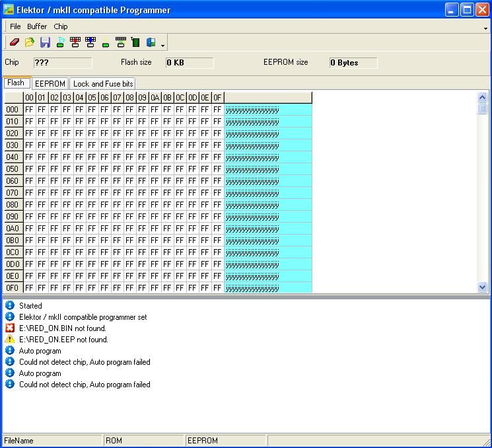Click the hex grid scrollbar down arrow
This screenshot has height=448, width=492.
tap(482, 287)
